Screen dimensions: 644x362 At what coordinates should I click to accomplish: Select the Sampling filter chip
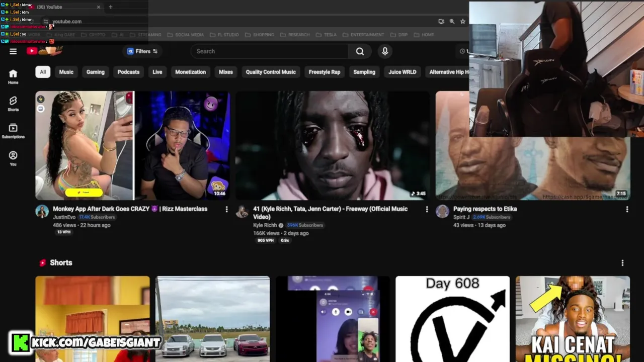(364, 72)
